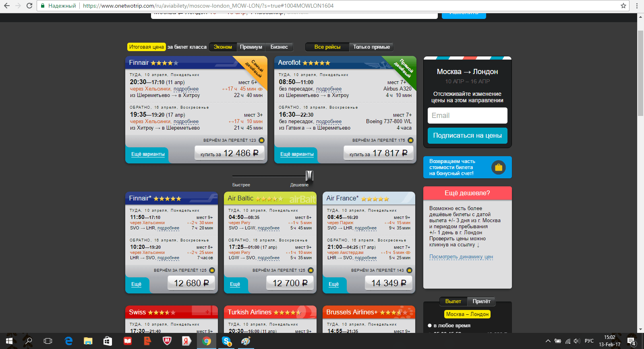Click the Email input field
This screenshot has width=644, height=349.
point(467,116)
